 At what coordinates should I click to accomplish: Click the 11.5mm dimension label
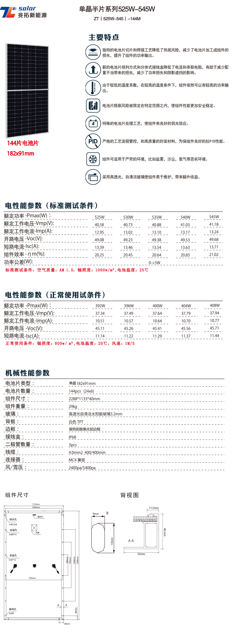click(x=154, y=508)
